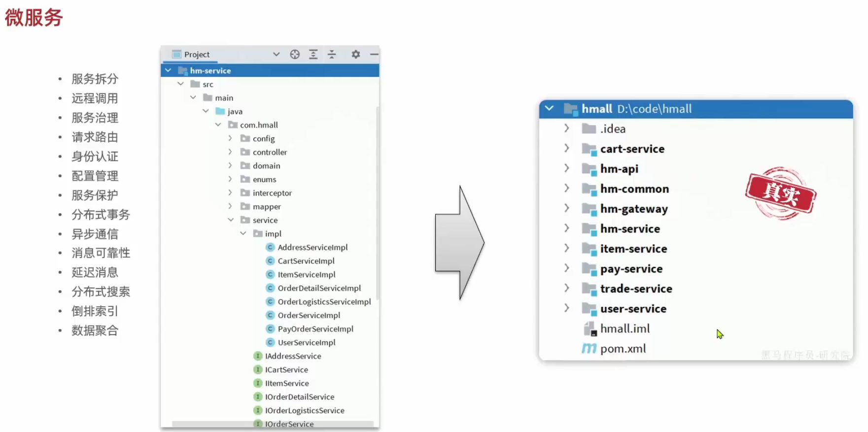This screenshot has height=432, width=868.
Task: Collapse the impl folder chevron
Action: (243, 233)
